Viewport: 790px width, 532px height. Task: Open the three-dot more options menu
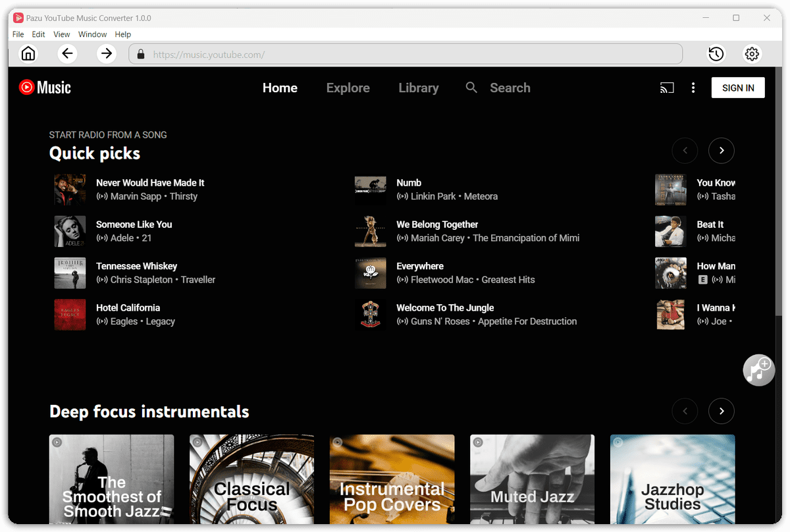(x=693, y=88)
